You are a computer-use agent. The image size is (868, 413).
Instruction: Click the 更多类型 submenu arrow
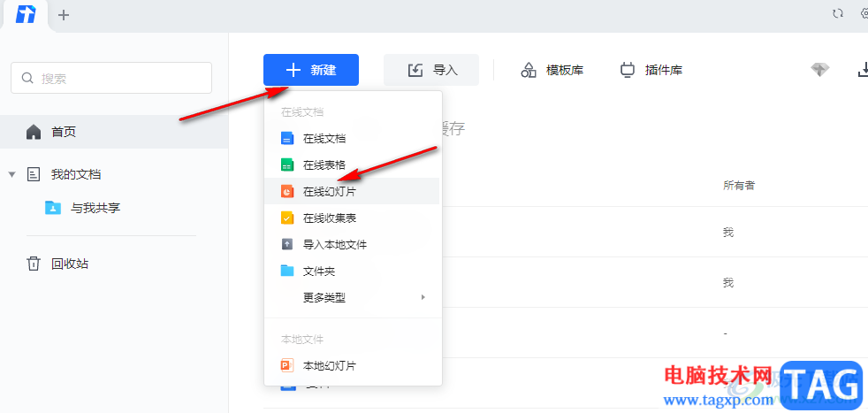point(423,297)
